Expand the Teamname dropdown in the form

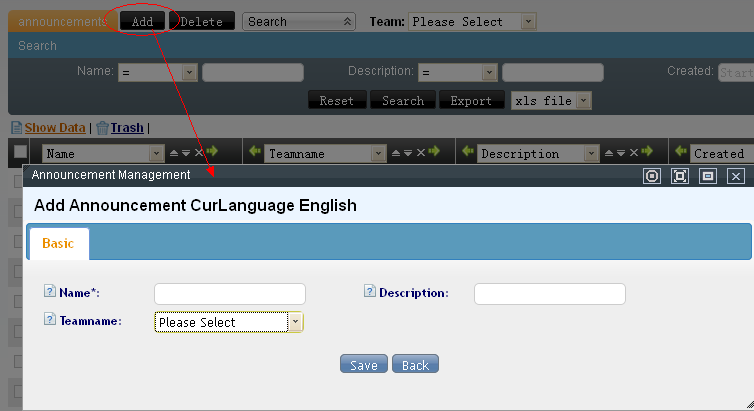tap(295, 322)
